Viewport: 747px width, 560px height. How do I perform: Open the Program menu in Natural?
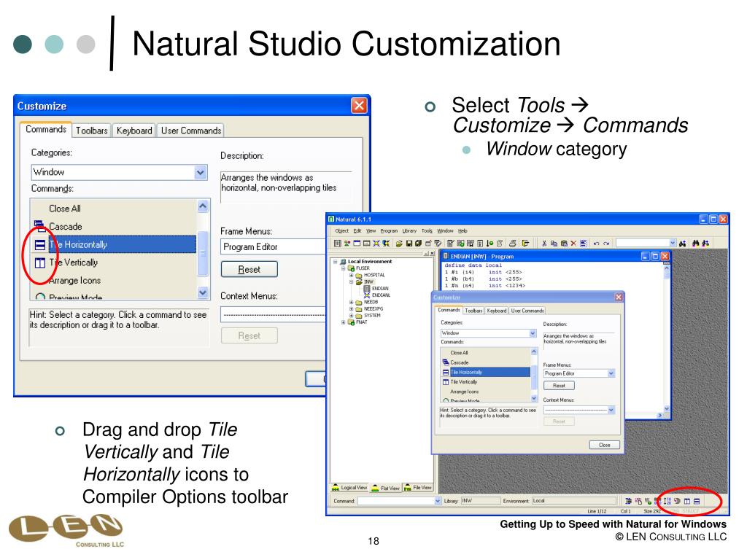click(389, 231)
